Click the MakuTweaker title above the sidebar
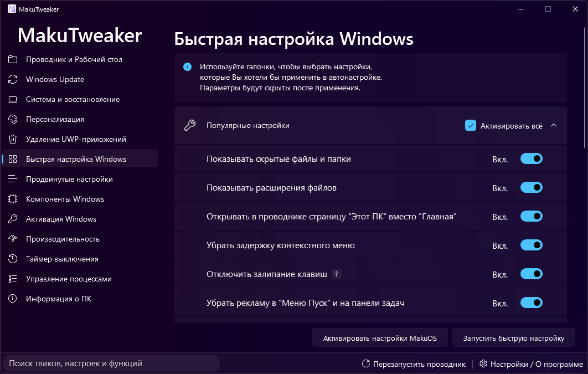588x374 pixels. click(x=80, y=35)
